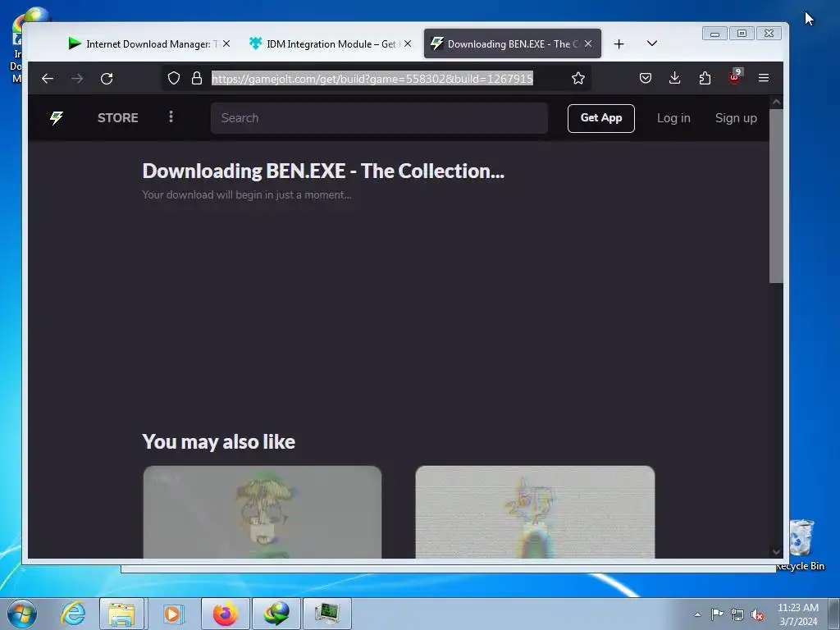Screen dimensions: 840x630
Task: Open a new browser tab
Action: pos(619,44)
